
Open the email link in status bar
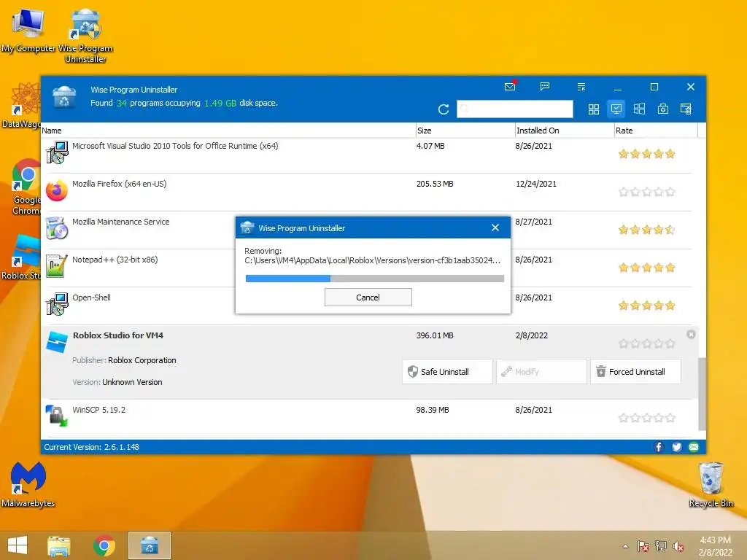coord(694,447)
